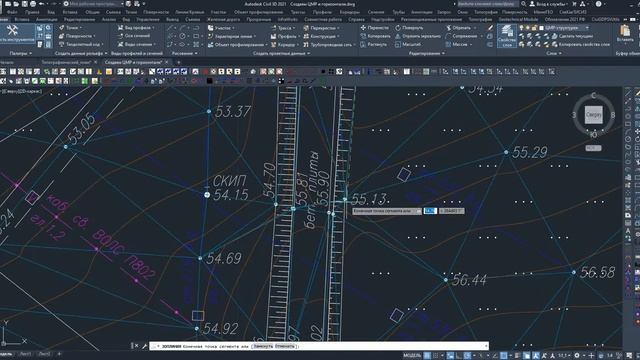Viewport: 640px width, 360px height.
Task: Click the Оси сечений (Sample Lines) tool
Action: (x=134, y=36)
